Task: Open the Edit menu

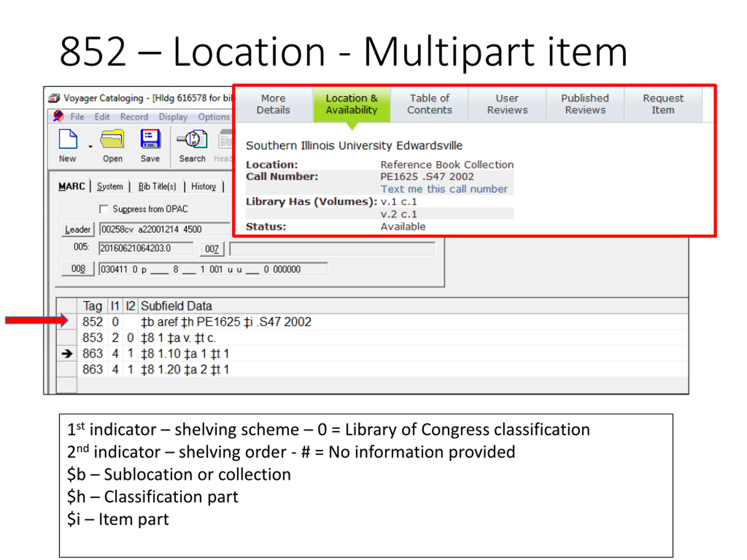Action: [102, 117]
